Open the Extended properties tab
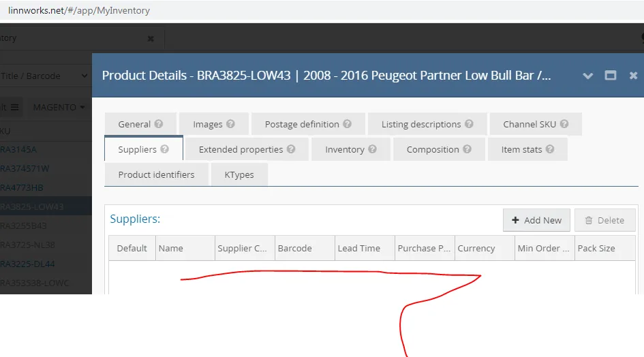644x357 pixels. tap(247, 149)
